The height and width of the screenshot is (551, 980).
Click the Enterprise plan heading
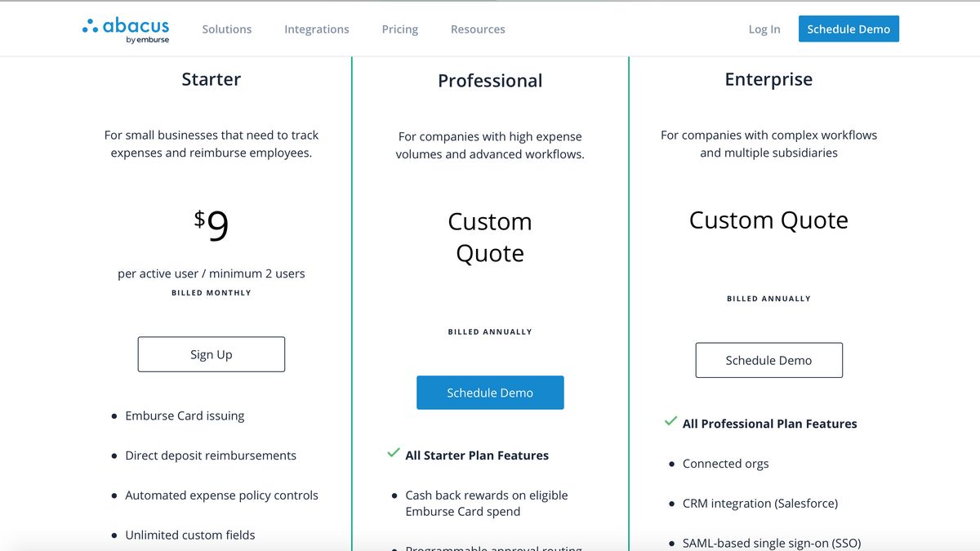[768, 79]
